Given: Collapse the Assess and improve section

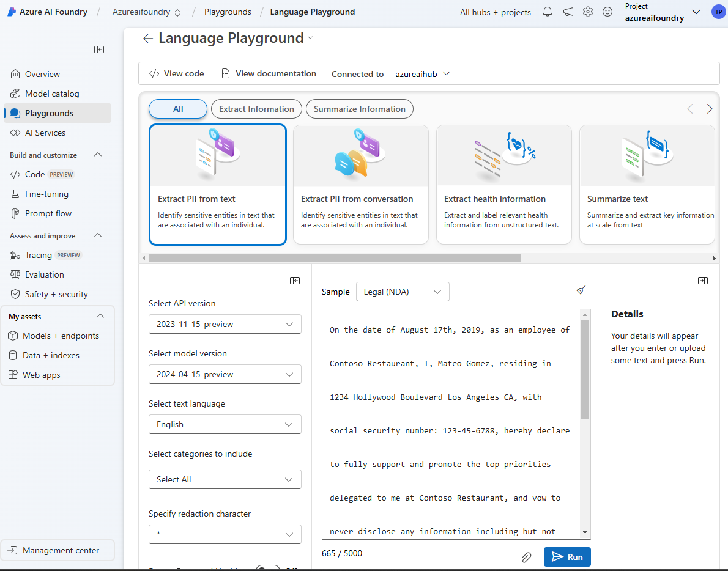Looking at the screenshot, I should point(98,235).
